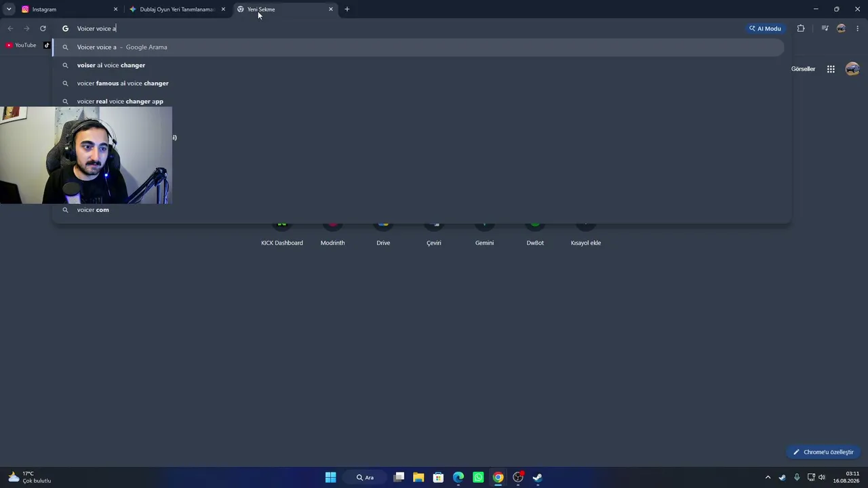Click the Steam system tray icon
Screen dimensions: 868x488
click(x=782, y=477)
